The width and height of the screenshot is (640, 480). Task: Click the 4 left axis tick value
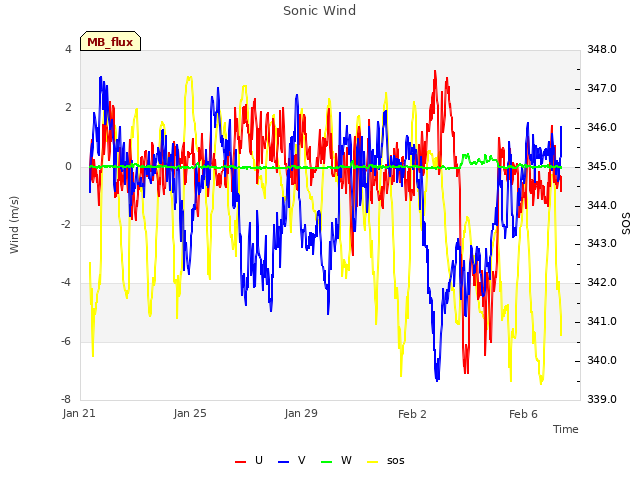coord(68,49)
